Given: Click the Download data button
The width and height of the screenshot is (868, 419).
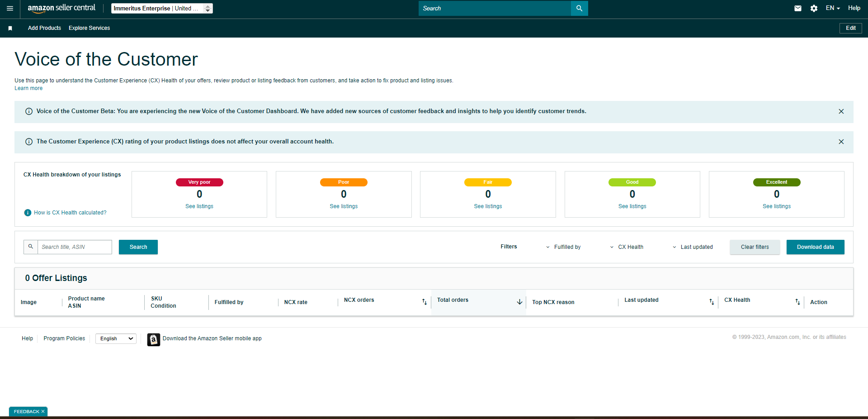Looking at the screenshot, I should click(x=816, y=247).
